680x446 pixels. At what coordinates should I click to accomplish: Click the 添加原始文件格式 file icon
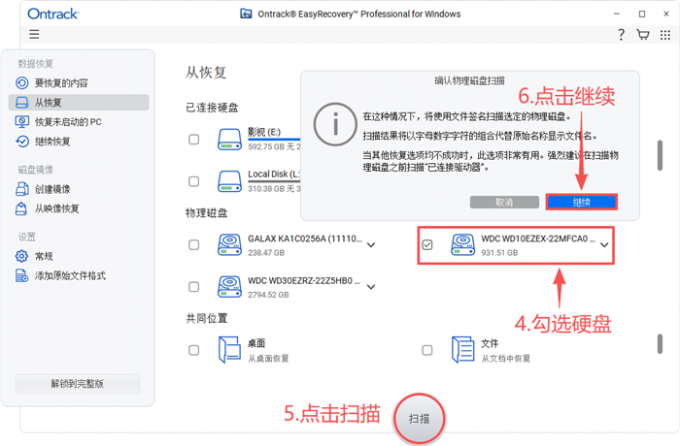22,275
